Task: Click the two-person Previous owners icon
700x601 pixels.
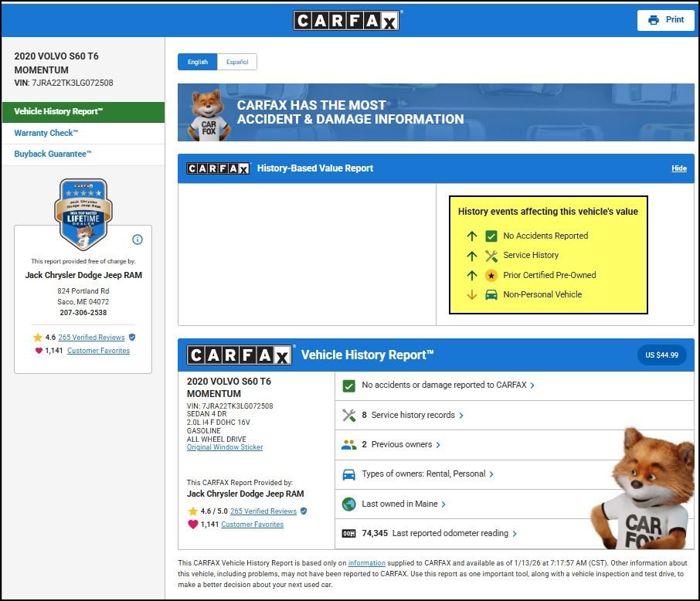Action: [348, 445]
